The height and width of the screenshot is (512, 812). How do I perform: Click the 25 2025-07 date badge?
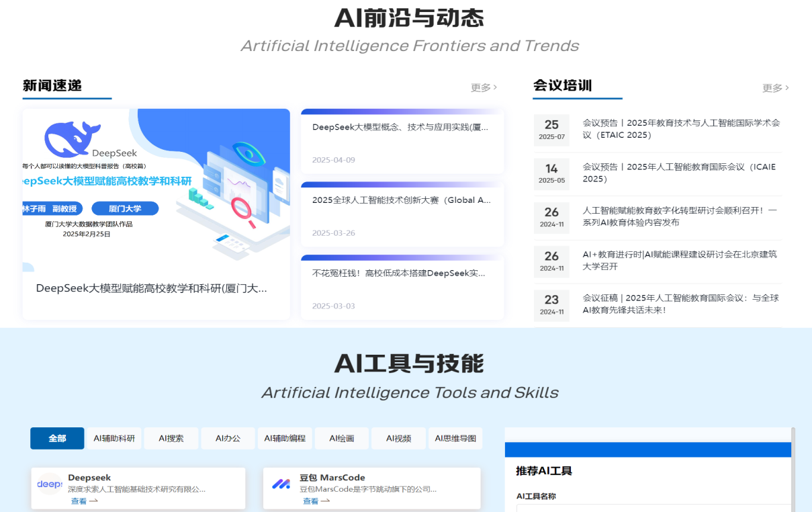551,130
